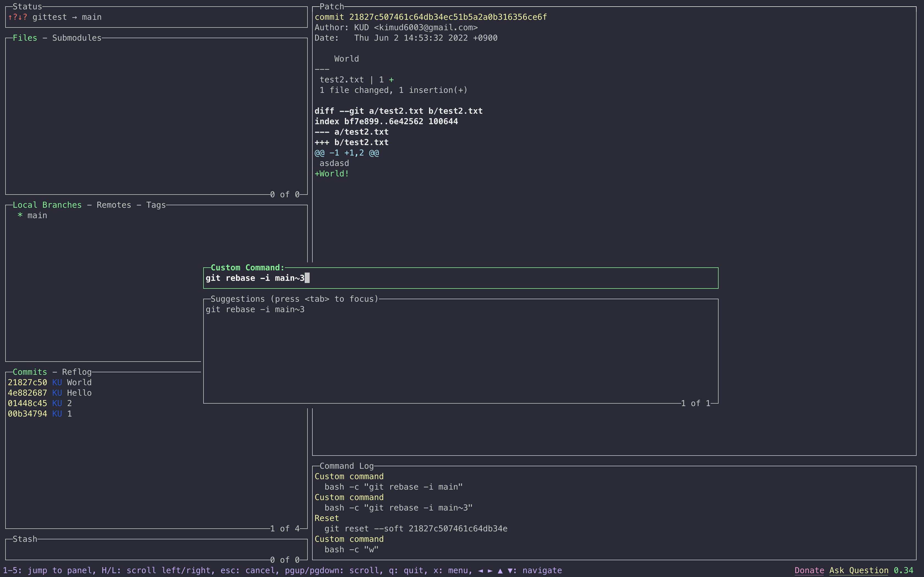Select the Commits tab

[30, 372]
